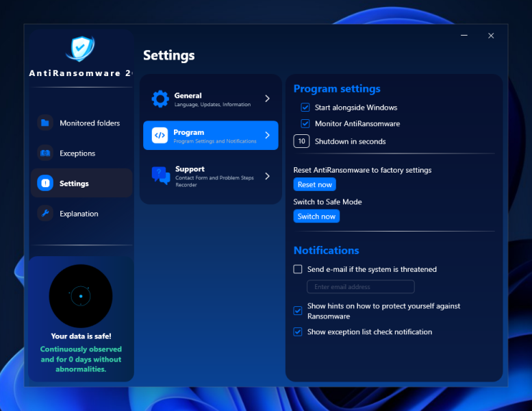
Task: Click the Reset now button
Action: (314, 184)
